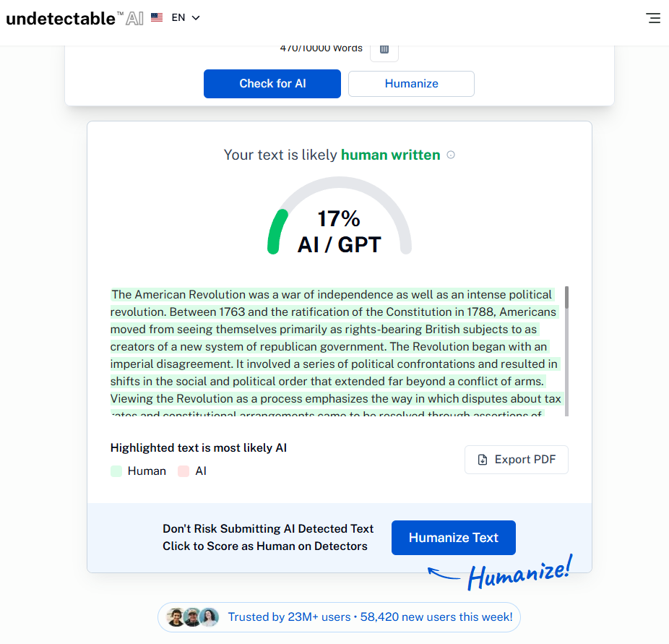Click the PDF download icon in Export PDF
This screenshot has height=644, width=669.
pyautogui.click(x=482, y=460)
